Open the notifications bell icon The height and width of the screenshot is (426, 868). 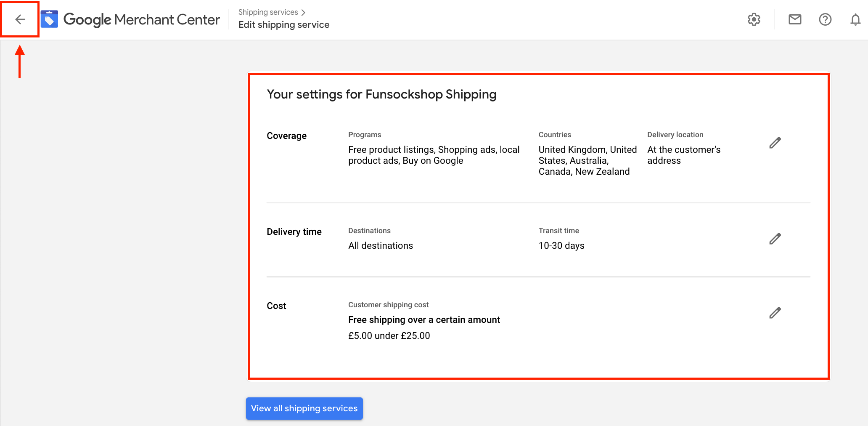pyautogui.click(x=855, y=19)
